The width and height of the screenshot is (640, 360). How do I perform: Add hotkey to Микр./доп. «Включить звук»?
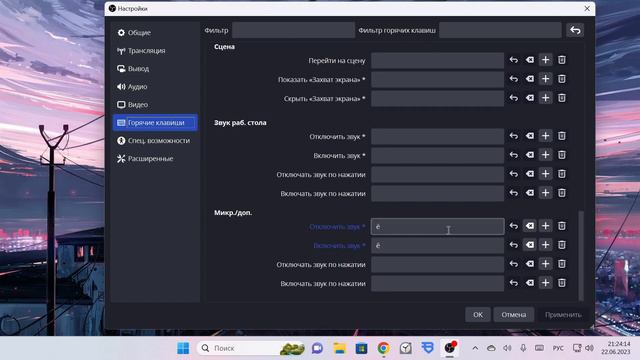point(545,245)
